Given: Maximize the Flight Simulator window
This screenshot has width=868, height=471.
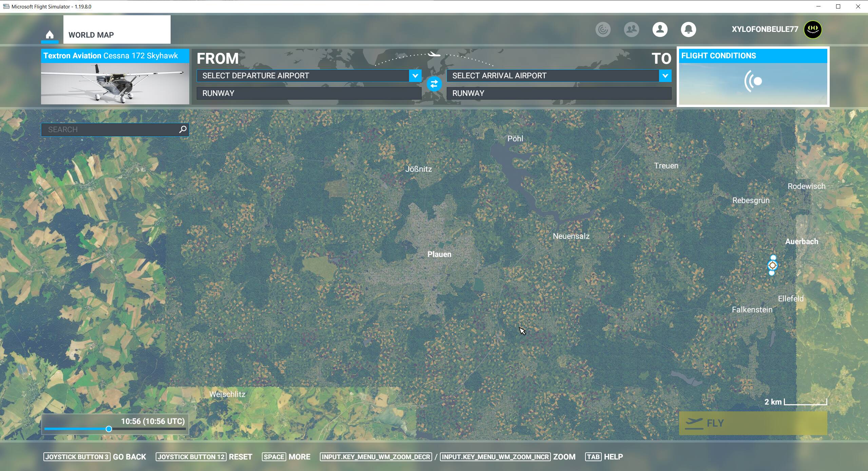Looking at the screenshot, I should pyautogui.click(x=838, y=6).
